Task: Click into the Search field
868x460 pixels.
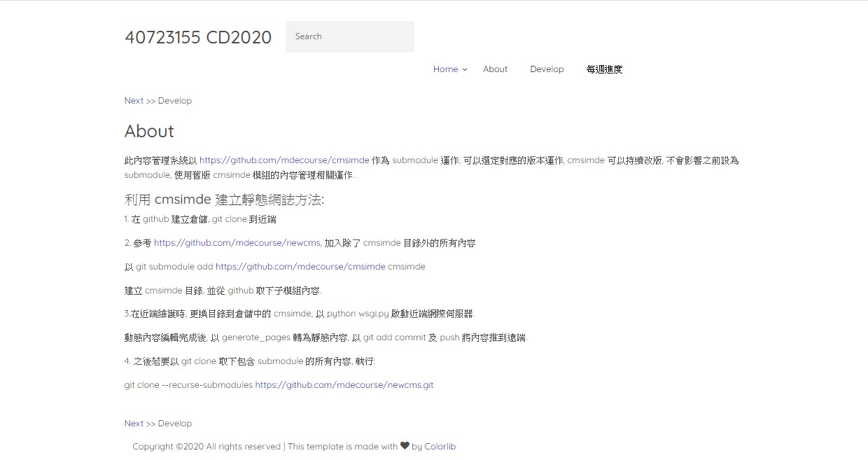Action: pos(349,36)
